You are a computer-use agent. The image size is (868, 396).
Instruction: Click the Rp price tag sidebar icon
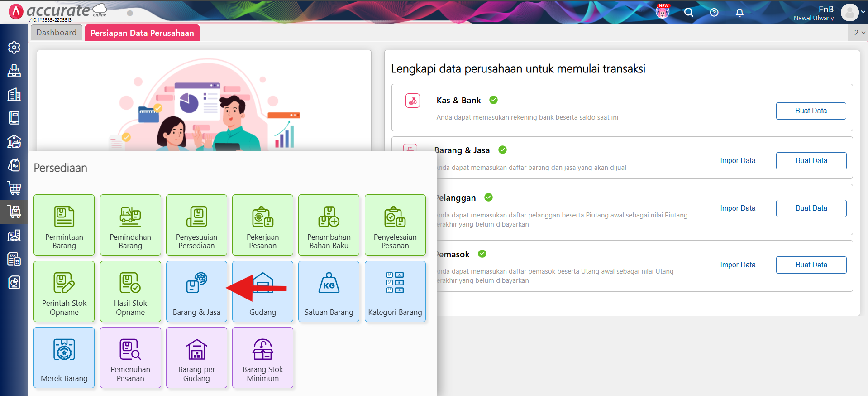[x=14, y=165]
